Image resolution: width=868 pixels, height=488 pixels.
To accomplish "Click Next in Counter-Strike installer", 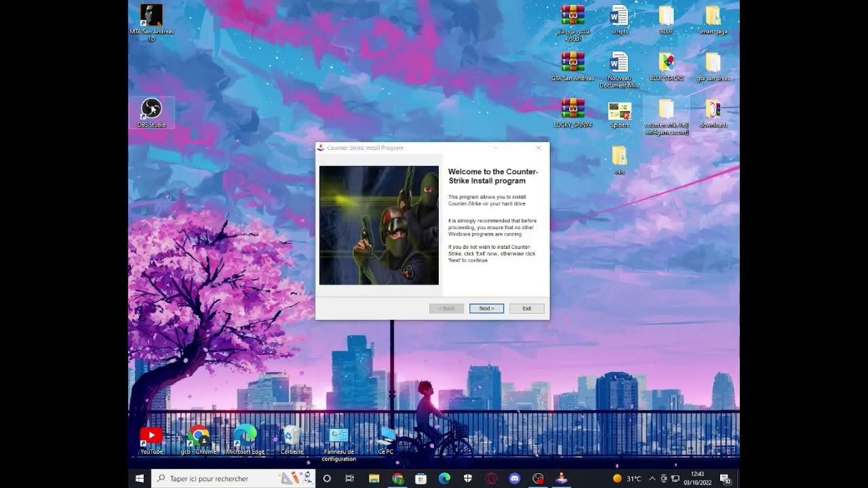I will tap(486, 308).
